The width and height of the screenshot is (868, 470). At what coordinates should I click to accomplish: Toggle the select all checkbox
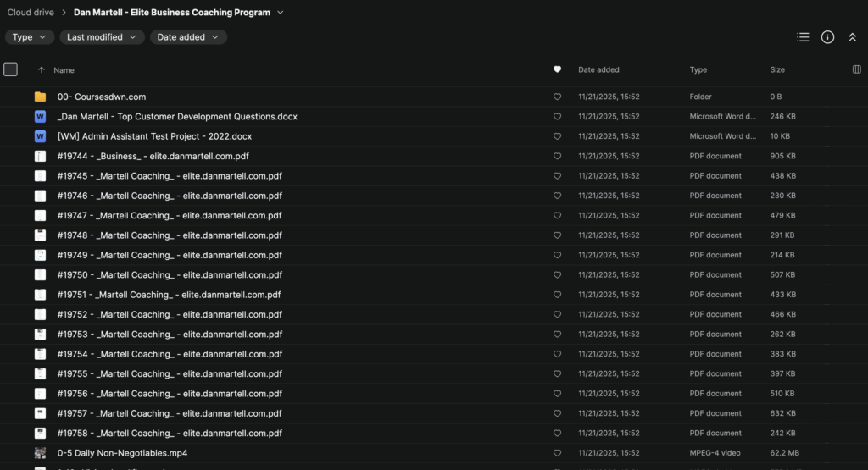point(11,69)
